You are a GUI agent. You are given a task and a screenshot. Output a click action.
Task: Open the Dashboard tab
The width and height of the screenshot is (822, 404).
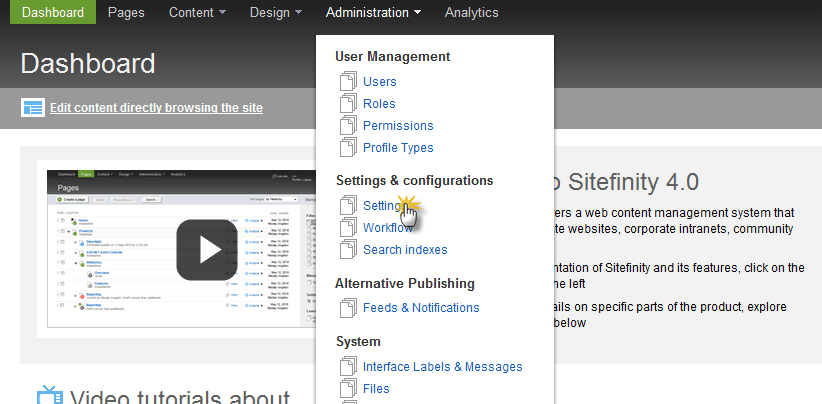[53, 12]
